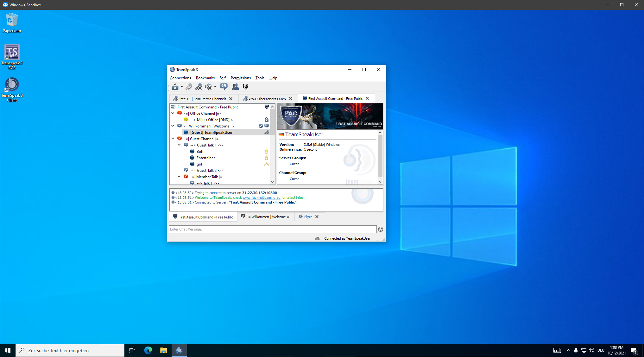Click the moderated icon on Willkommen row
Image resolution: width=644 pixels, height=357 pixels.
(x=267, y=126)
